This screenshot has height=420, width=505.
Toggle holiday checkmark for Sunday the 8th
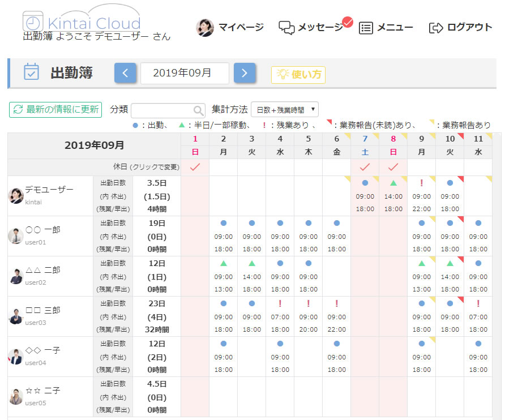click(x=393, y=167)
